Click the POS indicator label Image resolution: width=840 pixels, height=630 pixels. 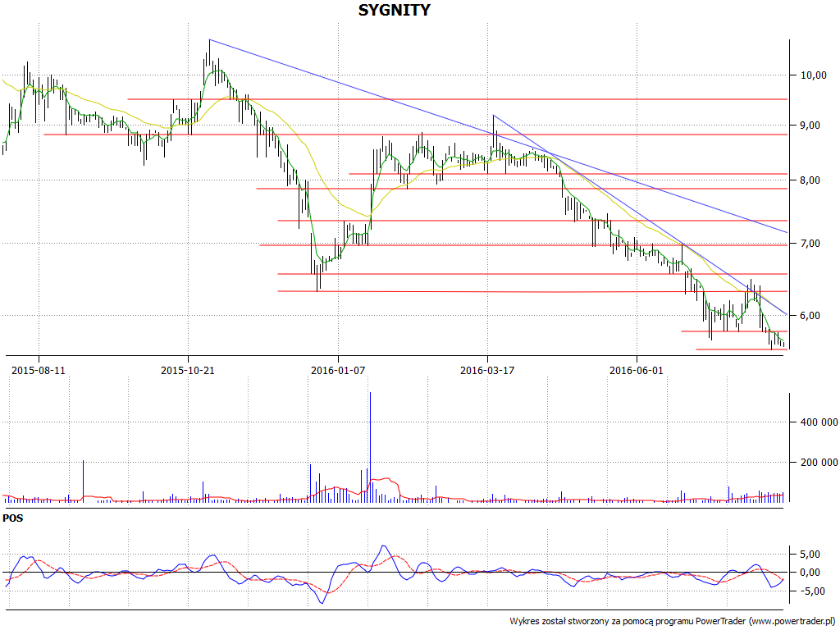(x=13, y=518)
